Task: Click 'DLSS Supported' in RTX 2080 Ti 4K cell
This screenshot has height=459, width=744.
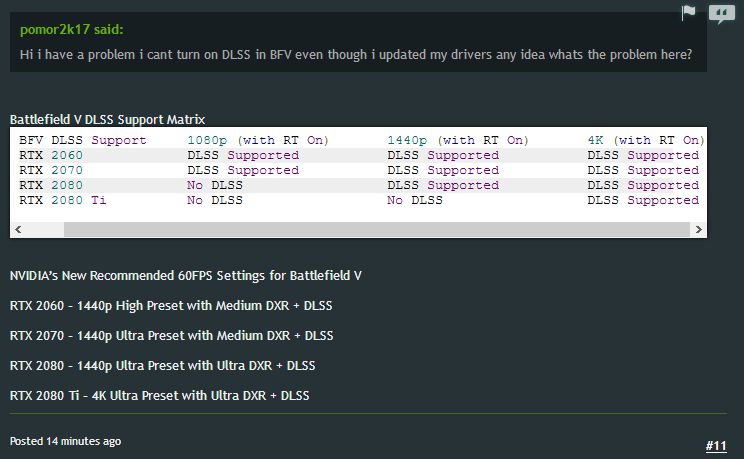Action: 643,200
